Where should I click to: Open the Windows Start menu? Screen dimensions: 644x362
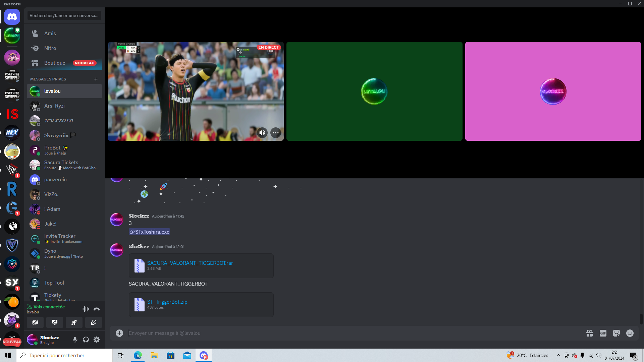[x=8, y=355]
